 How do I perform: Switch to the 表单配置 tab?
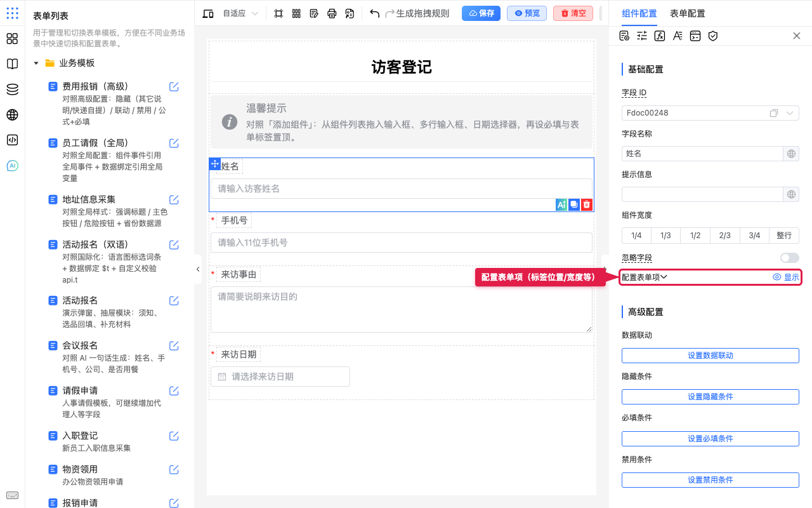click(x=687, y=13)
